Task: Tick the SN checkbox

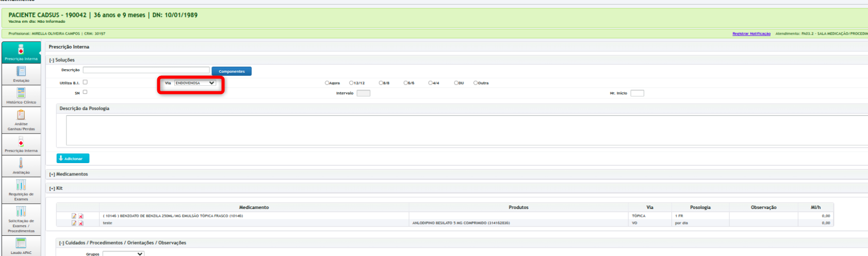Action: pyautogui.click(x=85, y=92)
